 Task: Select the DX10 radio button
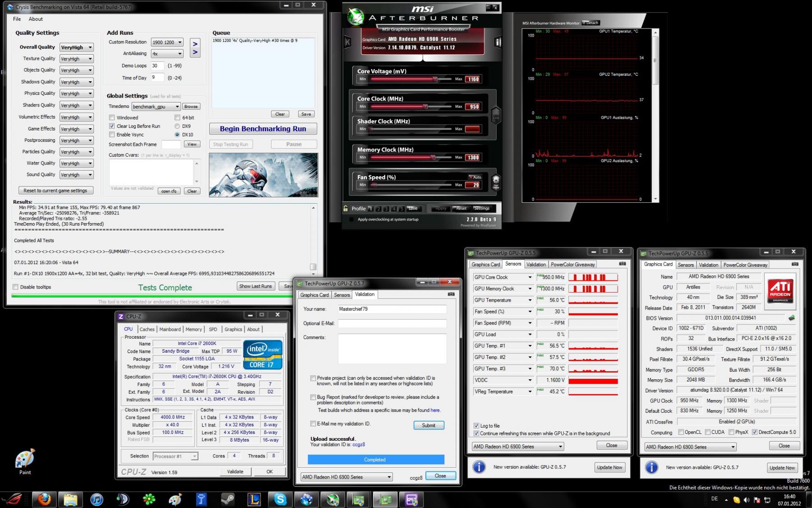pyautogui.click(x=177, y=135)
